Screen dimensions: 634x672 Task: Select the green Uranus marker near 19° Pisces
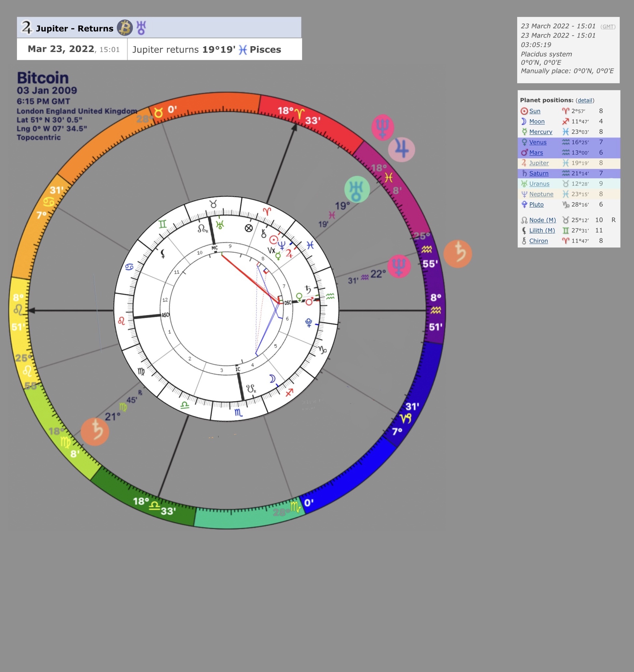pyautogui.click(x=357, y=189)
